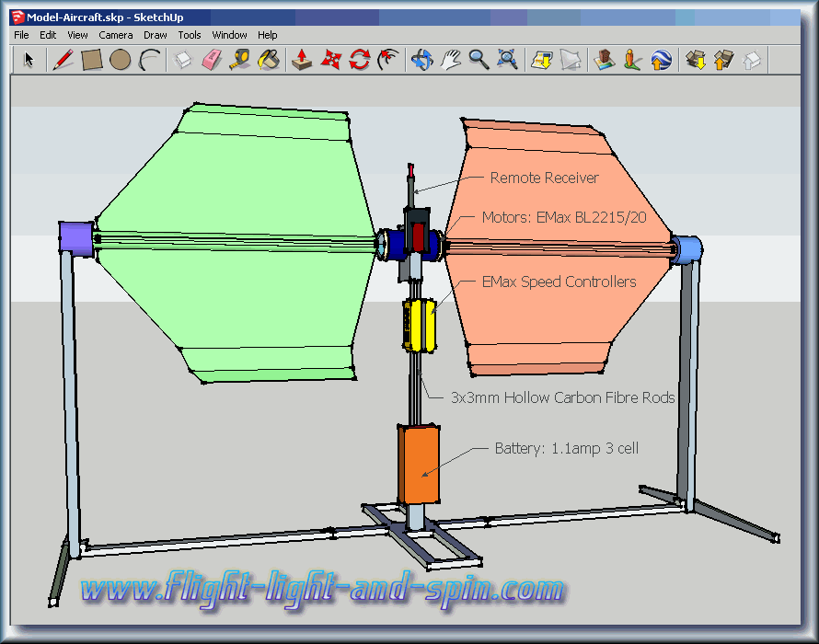Open the Tools menu
The height and width of the screenshot is (644, 819).
click(x=189, y=35)
